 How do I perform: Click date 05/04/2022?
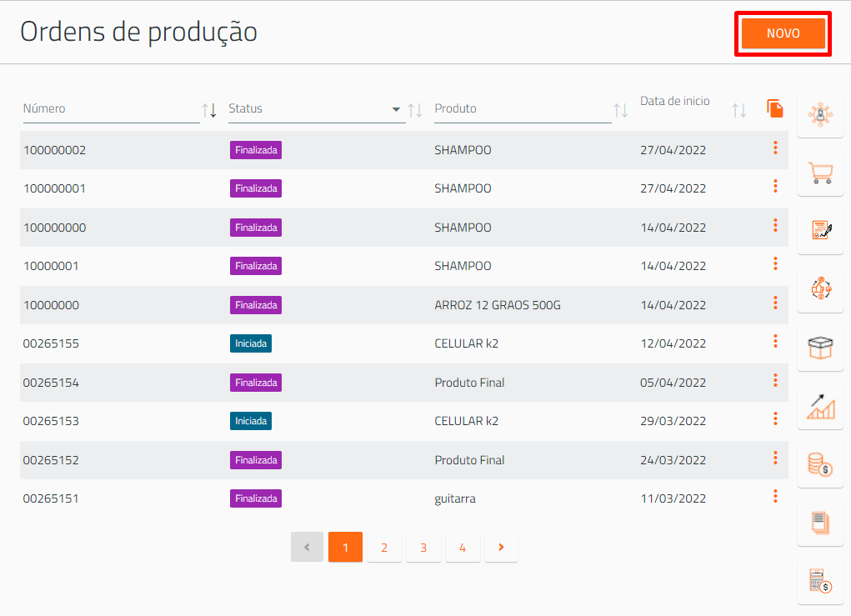673,383
